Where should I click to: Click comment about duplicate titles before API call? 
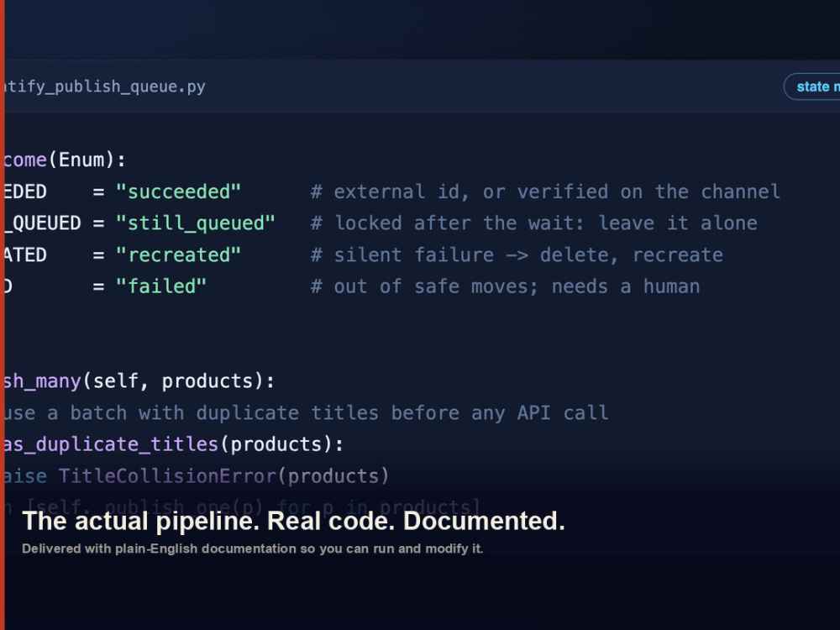(306, 413)
